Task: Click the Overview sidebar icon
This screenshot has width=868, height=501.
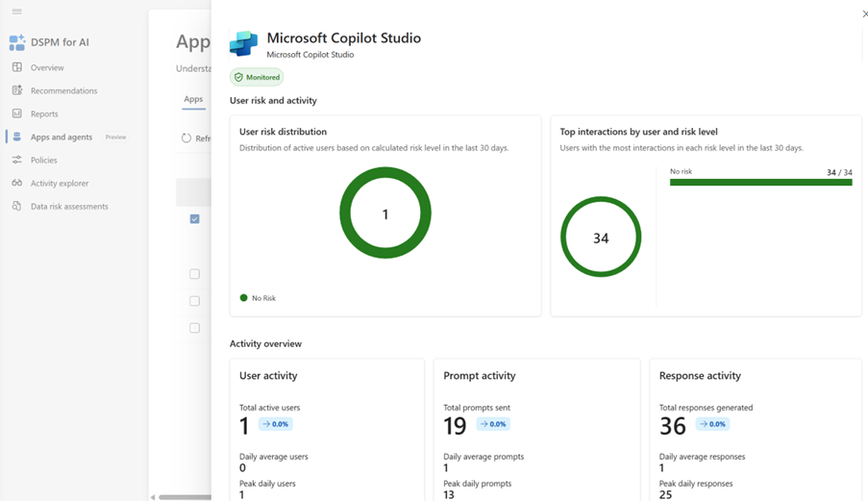Action: 17,67
